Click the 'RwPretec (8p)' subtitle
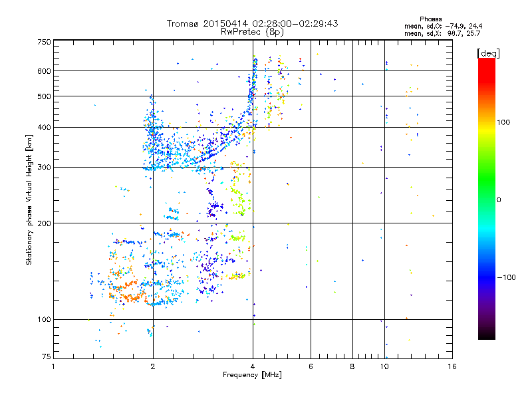 [x=252, y=32]
